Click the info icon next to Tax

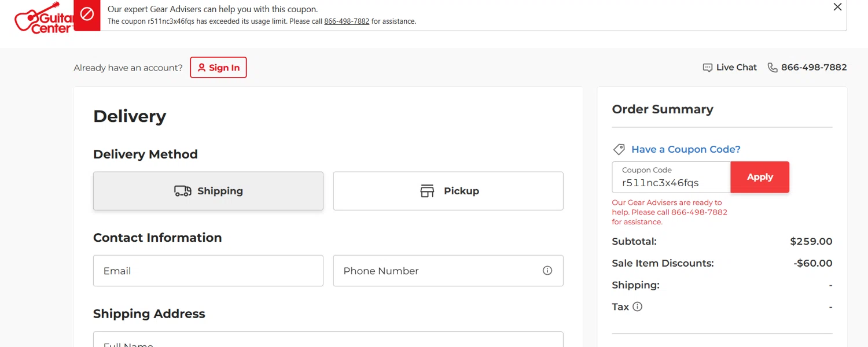[x=637, y=307]
